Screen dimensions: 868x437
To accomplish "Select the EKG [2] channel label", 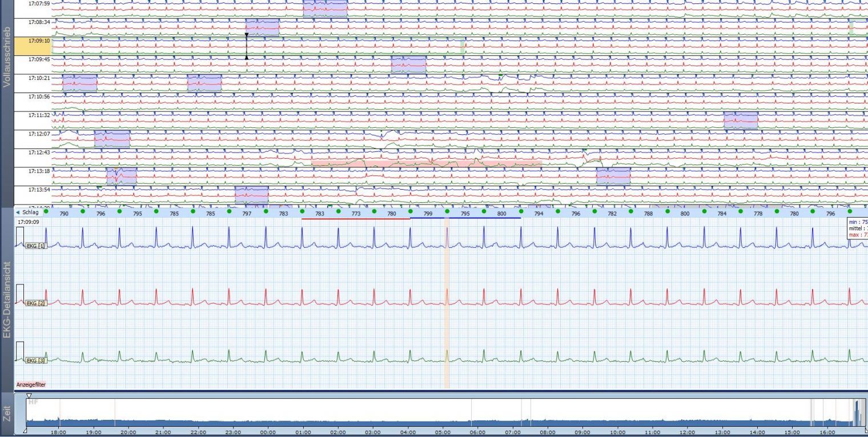I will [x=35, y=303].
